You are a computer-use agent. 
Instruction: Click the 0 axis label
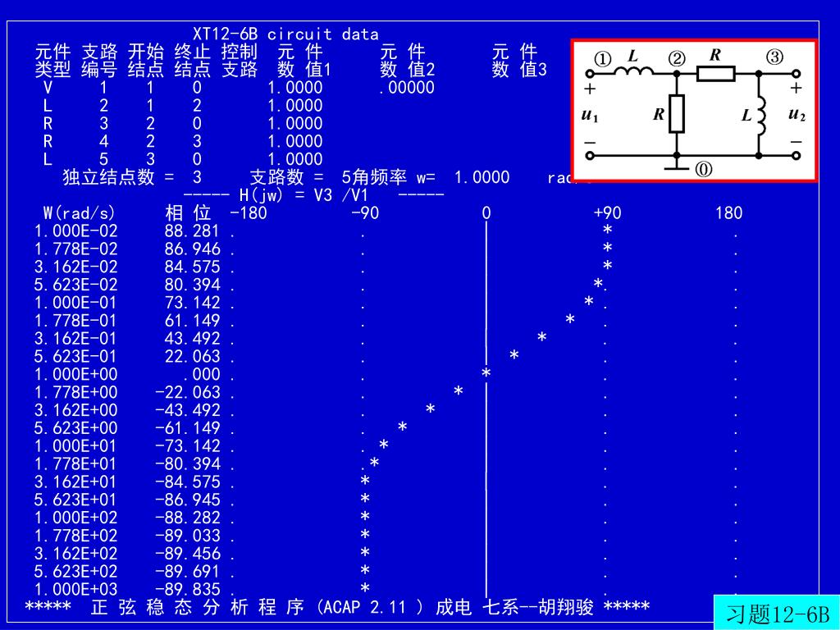pyautogui.click(x=486, y=213)
